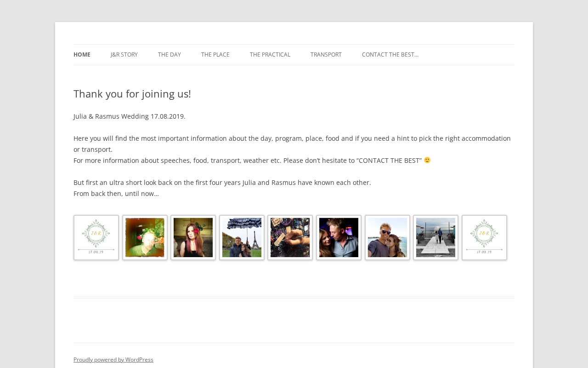This screenshot has height=368, width=588.
Task: Open the last J&R monogram thumbnail
Action: pos(484,237)
